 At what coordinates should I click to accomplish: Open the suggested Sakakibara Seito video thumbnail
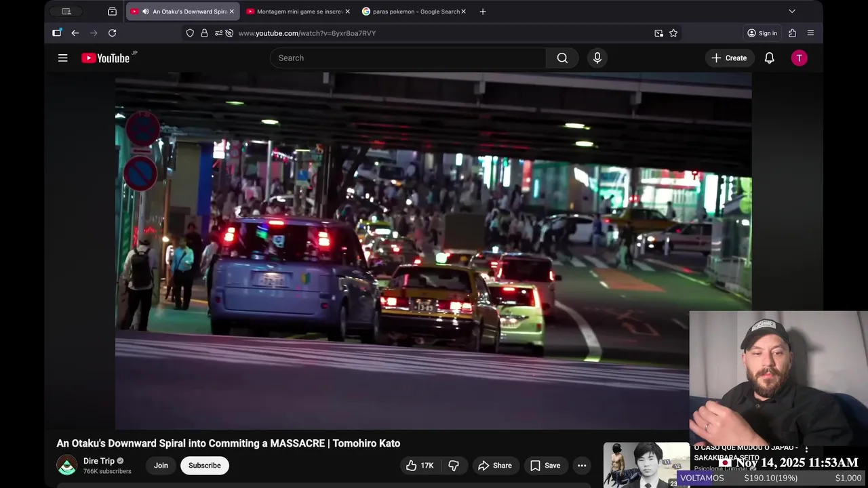pos(646,465)
